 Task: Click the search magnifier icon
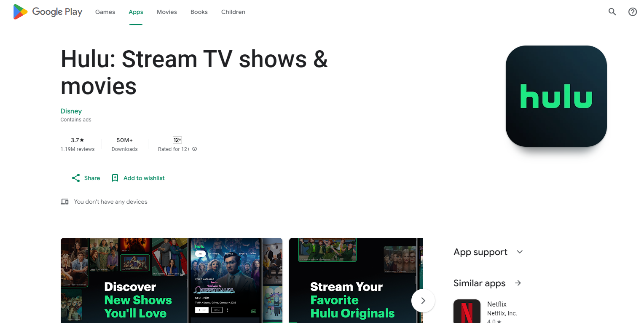point(612,12)
